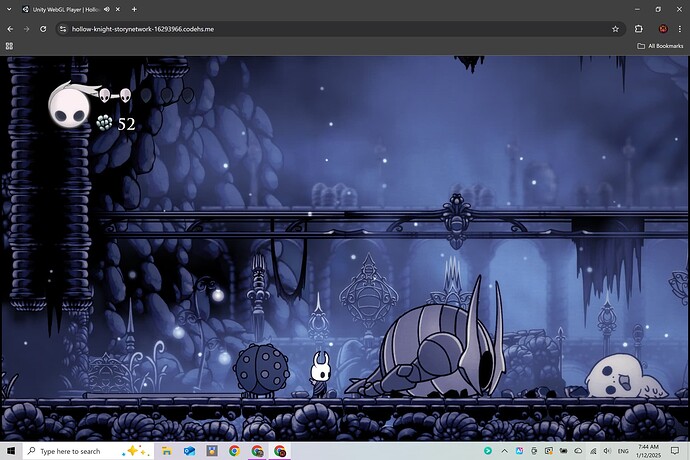Screen dimensions: 690x460
Task: Open the network icon in system tray
Action: pos(593,451)
